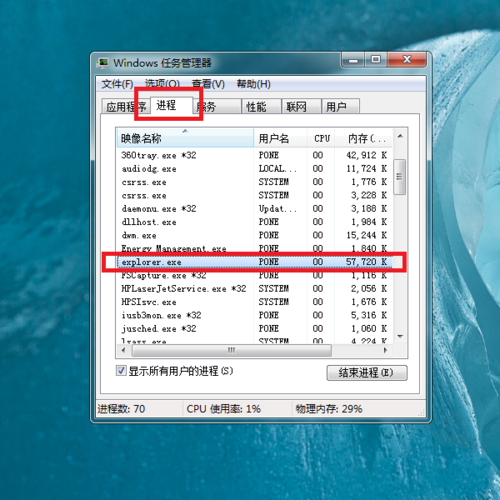Select the HPSIsvc.exe process

[255, 302]
